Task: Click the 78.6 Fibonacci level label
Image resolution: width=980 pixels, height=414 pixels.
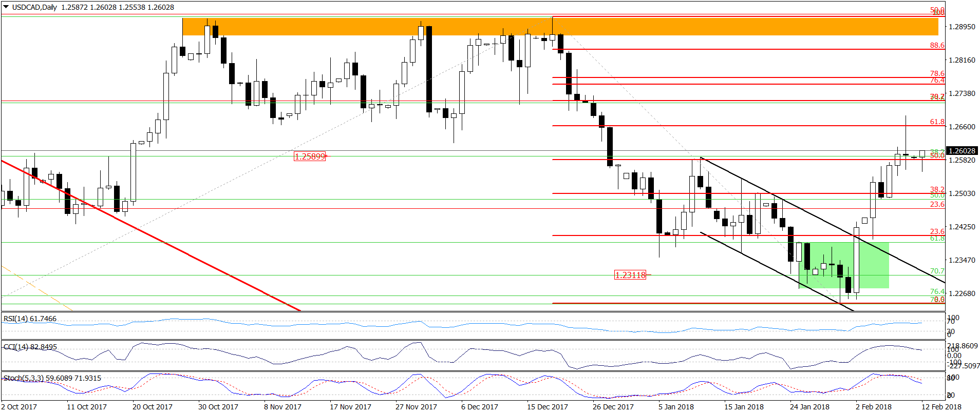Action: 937,73
